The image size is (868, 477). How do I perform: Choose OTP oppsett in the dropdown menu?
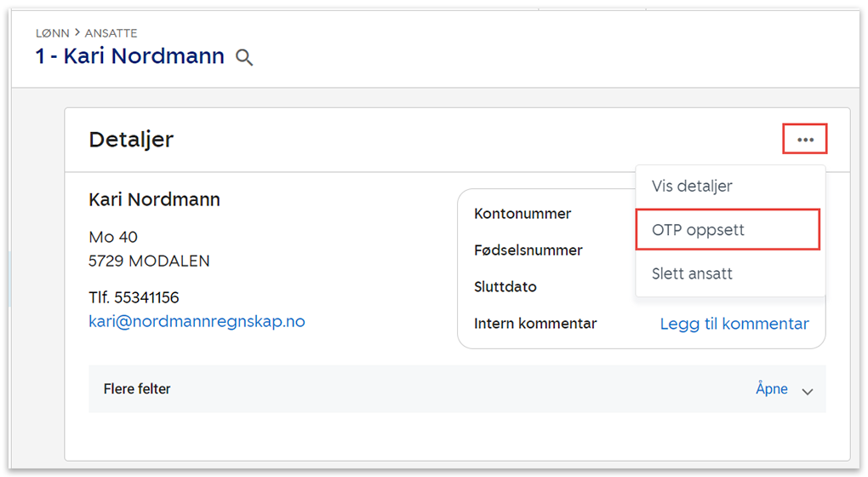tap(698, 230)
